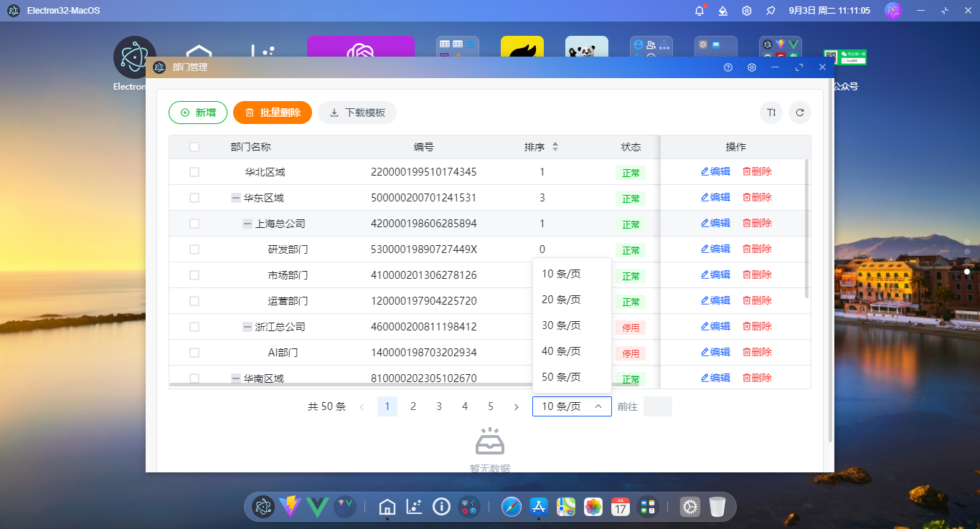Open the Calendar icon in the dock
Viewport: 980px width, 529px height.
coord(620,507)
